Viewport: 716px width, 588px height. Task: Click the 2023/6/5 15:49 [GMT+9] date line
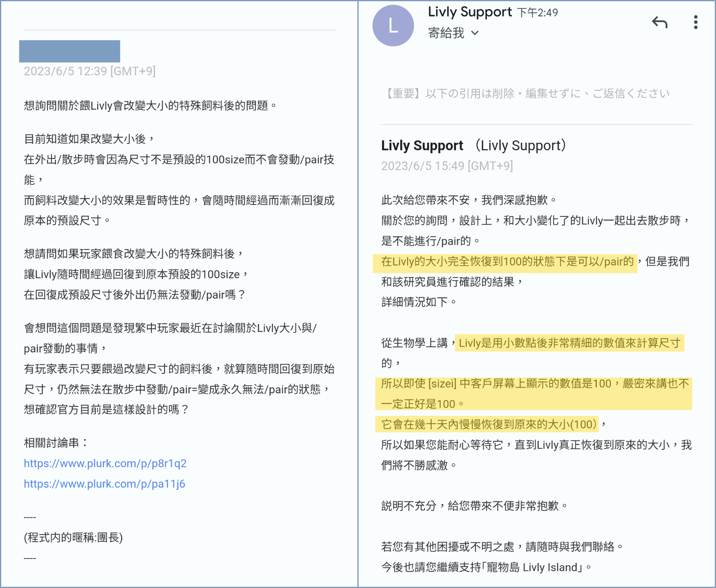[447, 166]
